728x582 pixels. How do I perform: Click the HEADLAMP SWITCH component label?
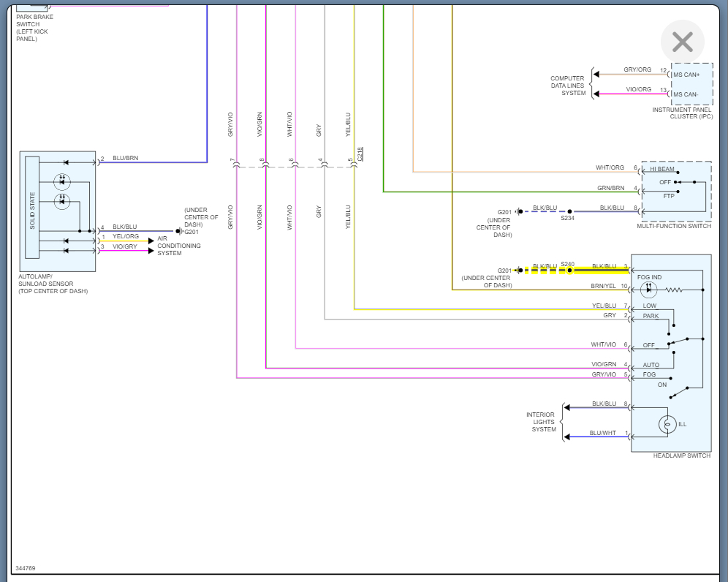pos(681,456)
